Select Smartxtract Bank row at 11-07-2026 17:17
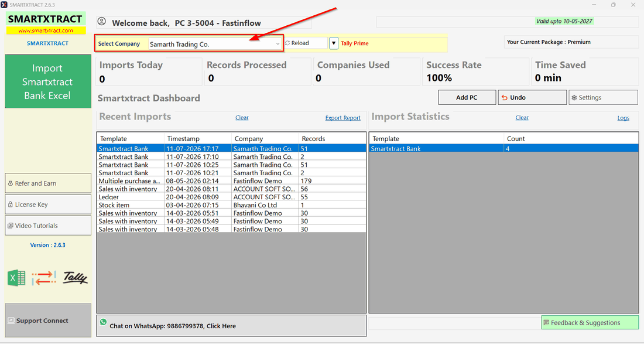Viewport: 644px width, 344px height. tap(231, 149)
